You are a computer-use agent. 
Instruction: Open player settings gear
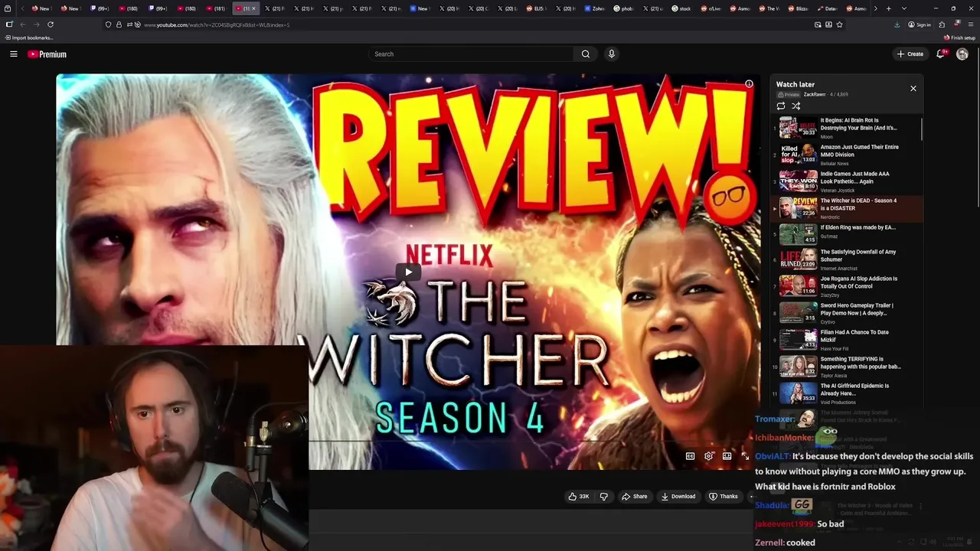[708, 456]
